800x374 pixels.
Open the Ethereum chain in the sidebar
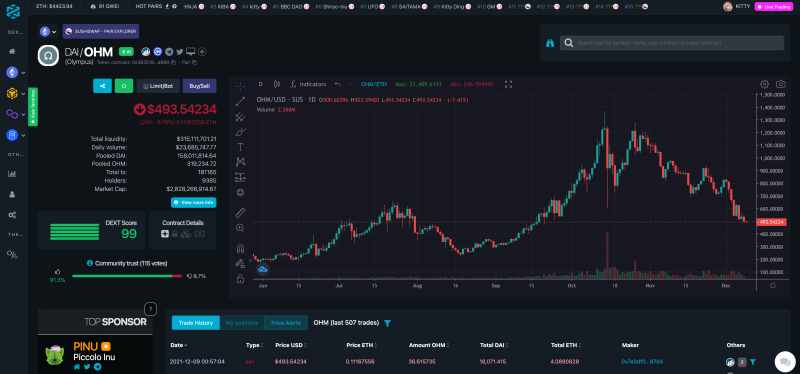(x=12, y=73)
